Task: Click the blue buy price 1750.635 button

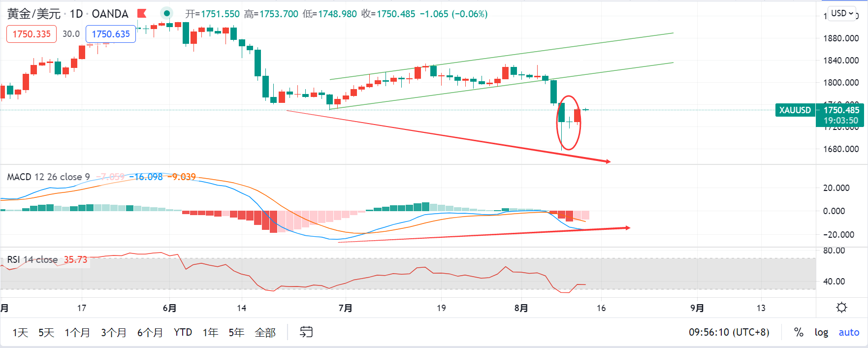Action: (x=111, y=34)
